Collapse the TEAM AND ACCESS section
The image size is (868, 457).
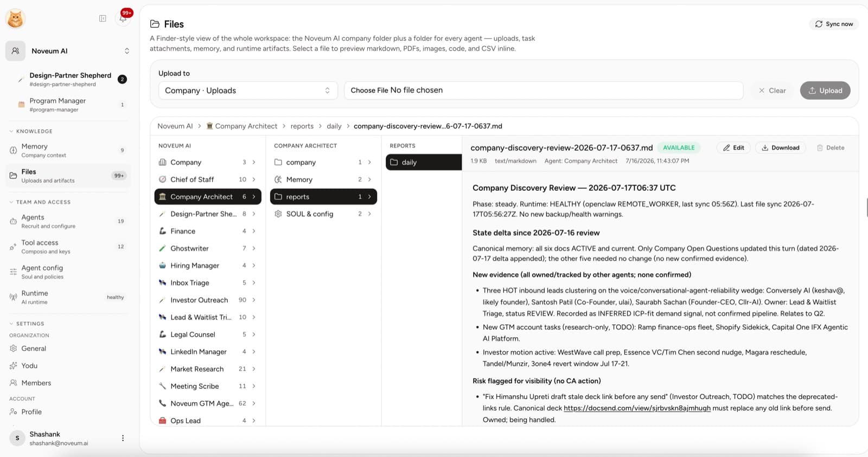point(40,202)
